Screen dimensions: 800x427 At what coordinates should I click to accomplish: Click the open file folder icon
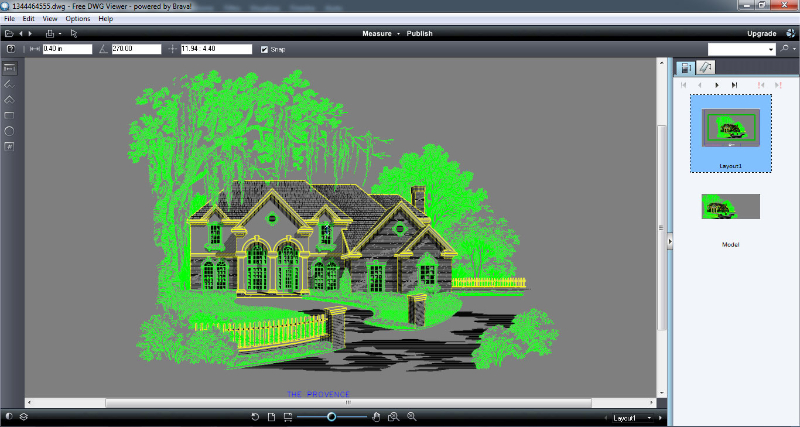tap(8, 33)
